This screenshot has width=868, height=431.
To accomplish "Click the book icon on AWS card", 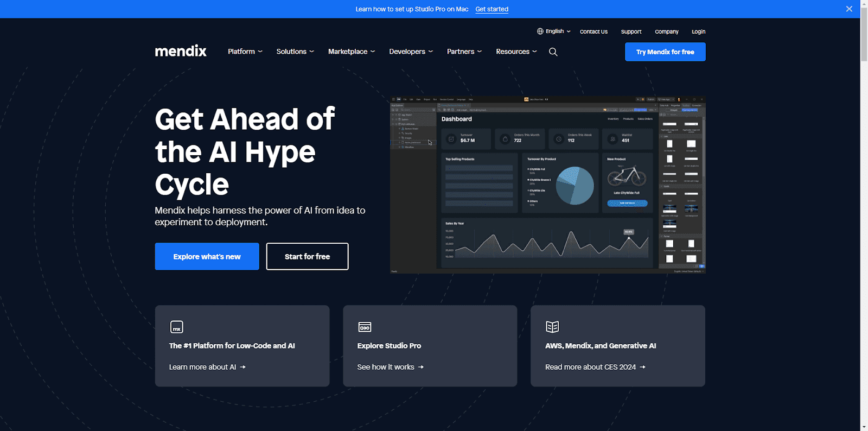I will point(552,327).
